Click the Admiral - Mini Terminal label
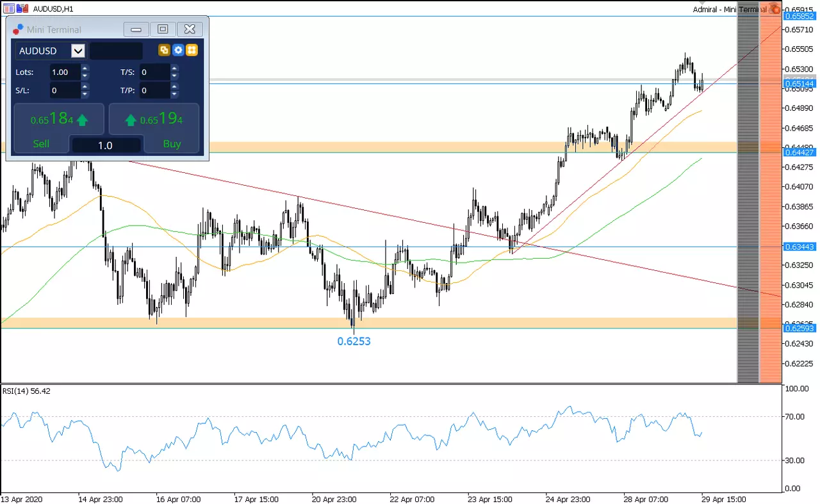 (x=730, y=10)
